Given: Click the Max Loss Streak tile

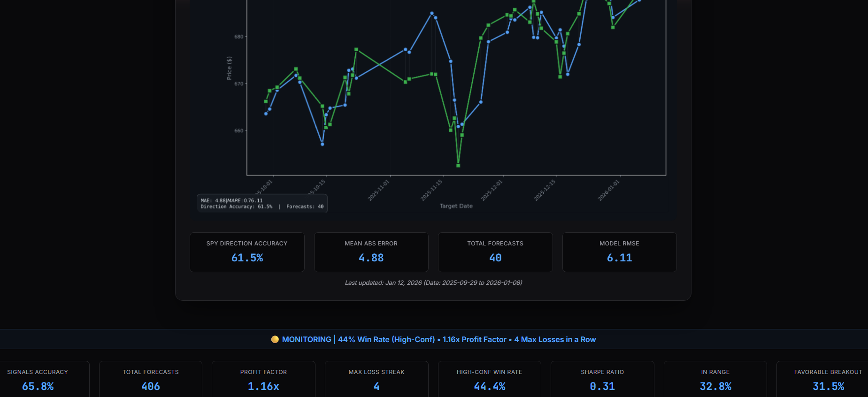Looking at the screenshot, I should pyautogui.click(x=376, y=379).
